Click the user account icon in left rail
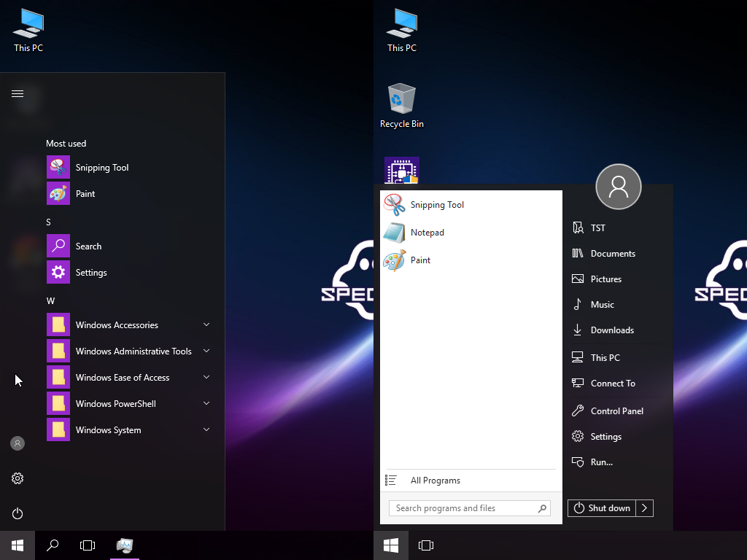The width and height of the screenshot is (747, 560). point(18,443)
